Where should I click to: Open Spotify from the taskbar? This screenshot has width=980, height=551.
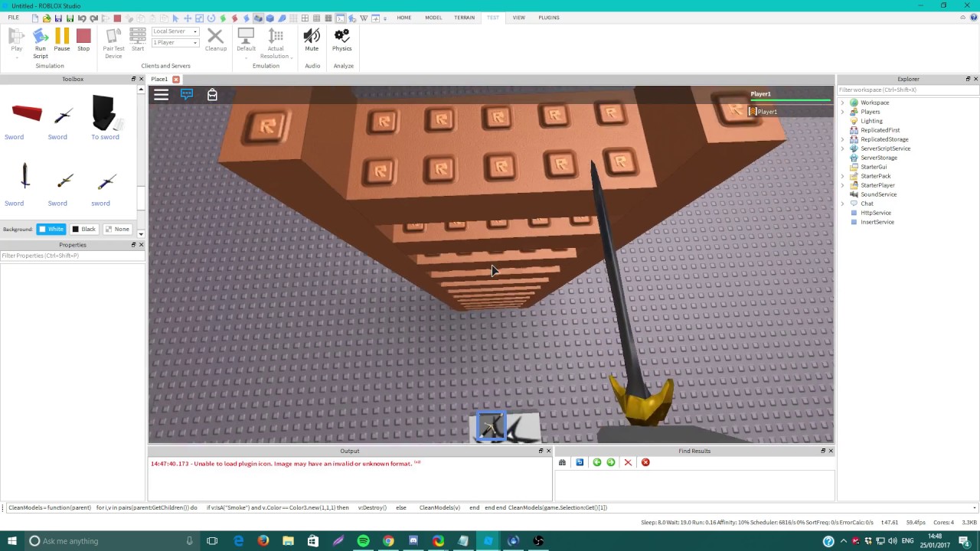point(363,541)
